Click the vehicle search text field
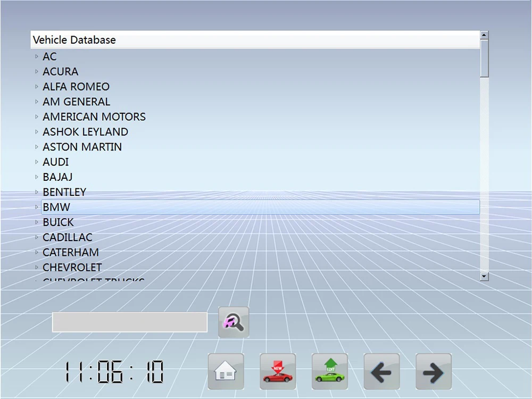Screen dimensions: 532x399 click(x=129, y=322)
